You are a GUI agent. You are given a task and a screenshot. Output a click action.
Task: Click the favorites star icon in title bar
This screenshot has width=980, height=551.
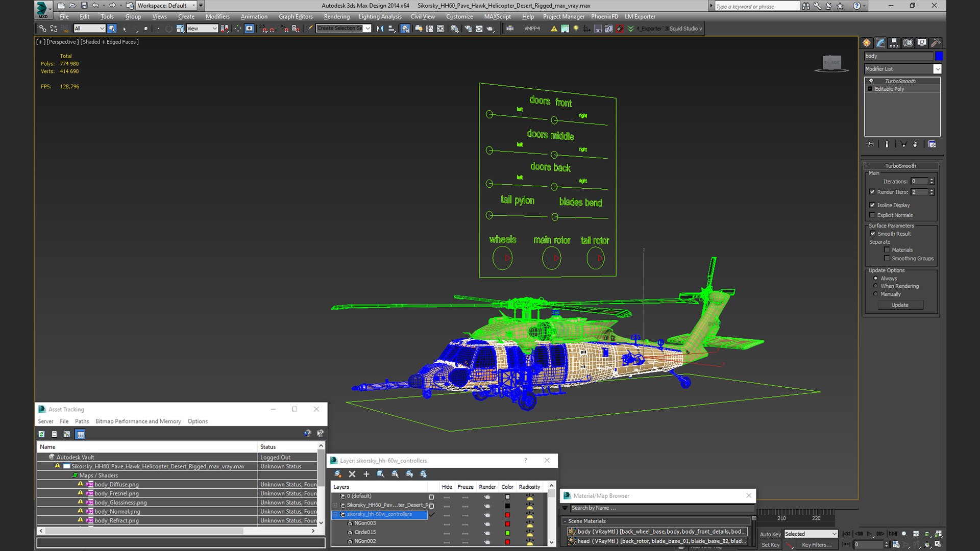(x=840, y=6)
